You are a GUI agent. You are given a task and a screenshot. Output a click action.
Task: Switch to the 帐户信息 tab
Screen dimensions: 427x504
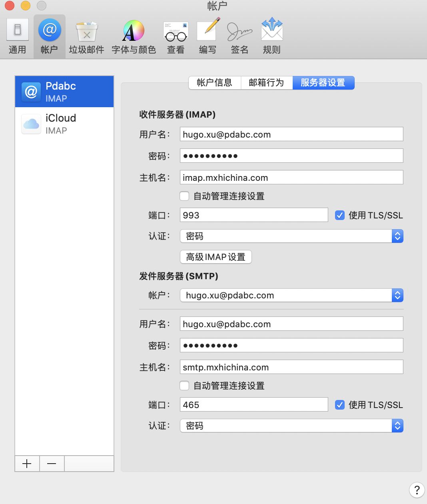(x=215, y=83)
